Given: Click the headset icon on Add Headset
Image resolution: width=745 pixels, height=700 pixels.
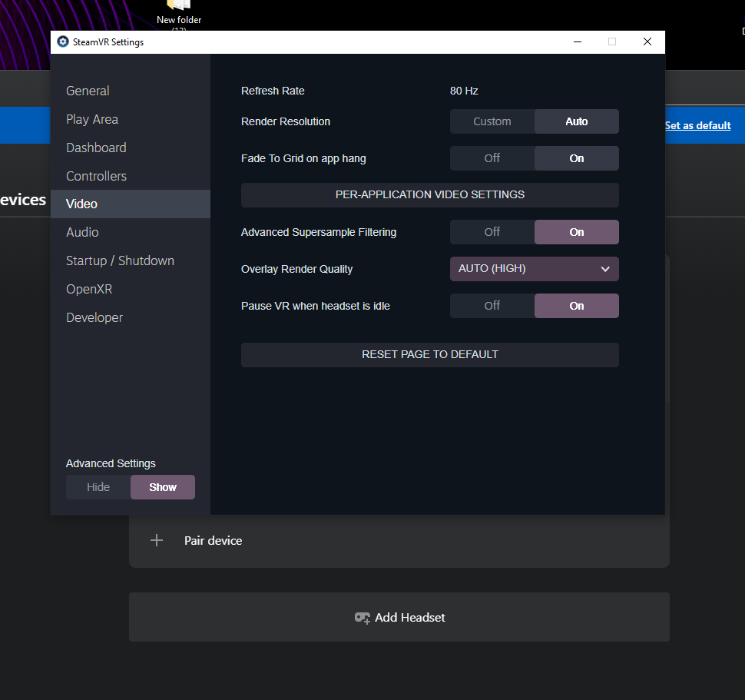Looking at the screenshot, I should click(362, 618).
